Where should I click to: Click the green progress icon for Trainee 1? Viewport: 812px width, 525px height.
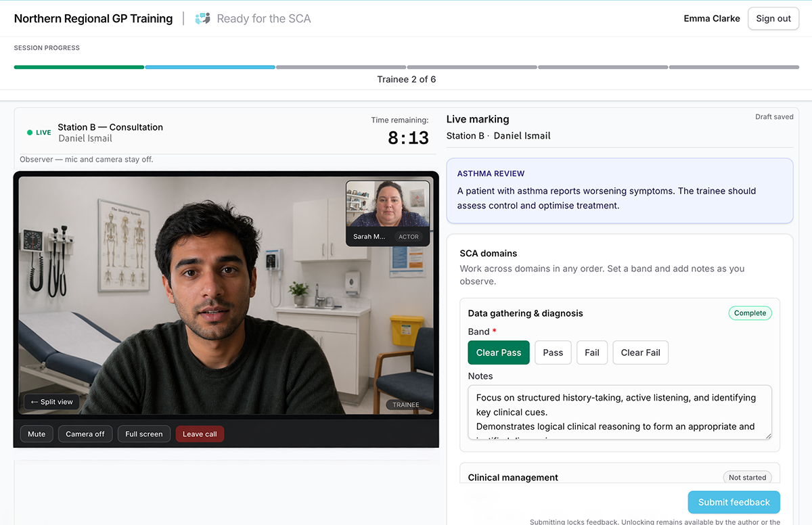click(78, 67)
